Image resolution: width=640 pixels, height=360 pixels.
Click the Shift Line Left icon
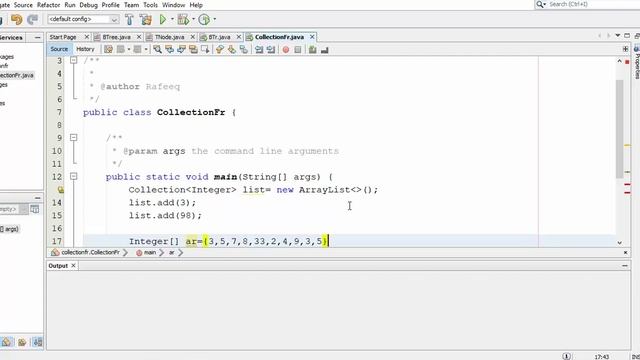259,49
